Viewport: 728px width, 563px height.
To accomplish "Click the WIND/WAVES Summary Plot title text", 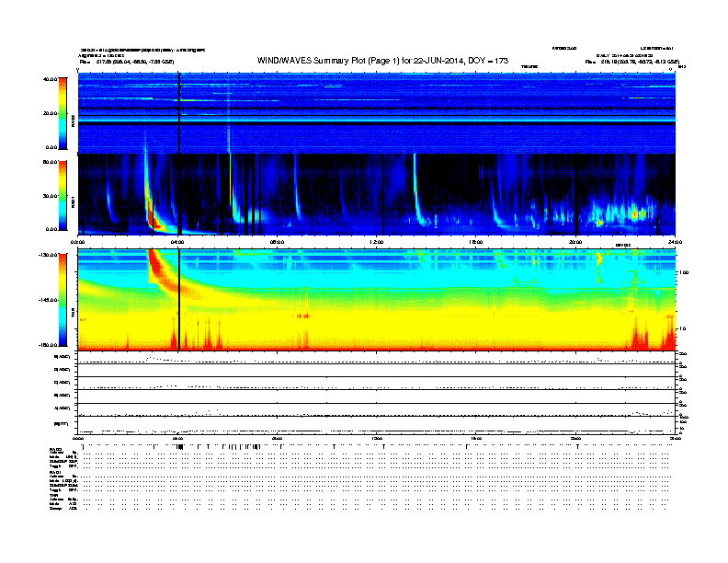I will coord(382,61).
